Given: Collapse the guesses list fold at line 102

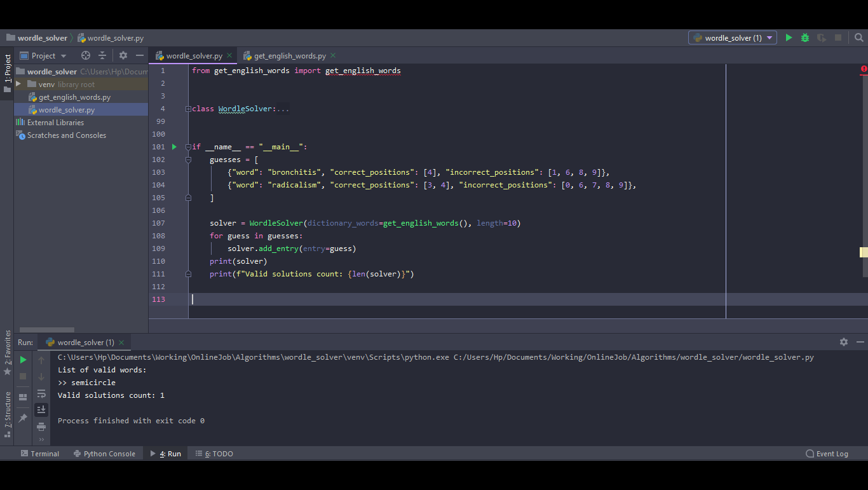Looking at the screenshot, I should click(x=188, y=160).
